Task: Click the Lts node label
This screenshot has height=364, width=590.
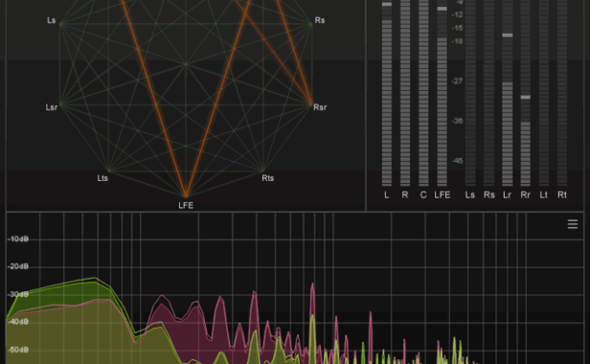Action: pyautogui.click(x=102, y=178)
